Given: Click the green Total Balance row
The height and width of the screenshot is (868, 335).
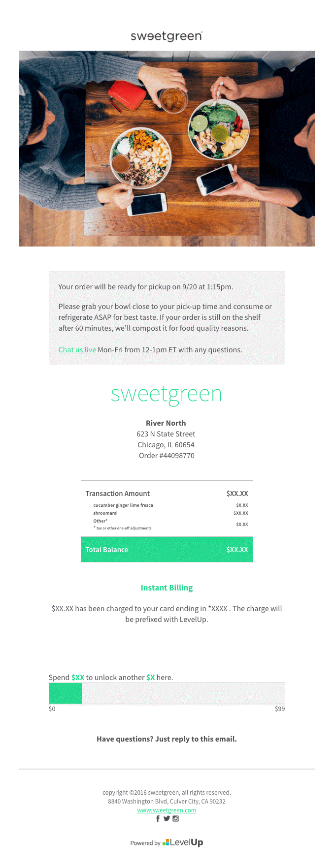Looking at the screenshot, I should point(167,550).
